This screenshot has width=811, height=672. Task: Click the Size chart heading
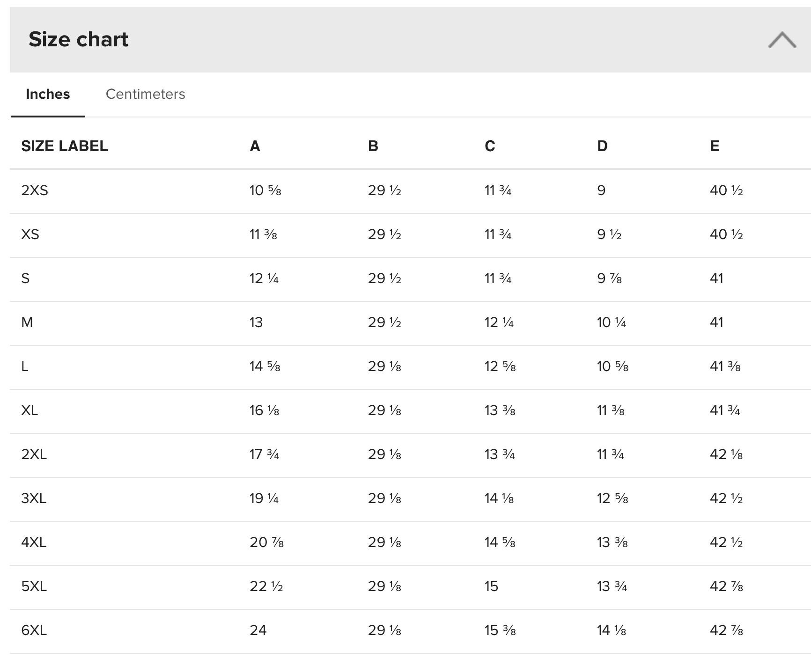tap(78, 39)
